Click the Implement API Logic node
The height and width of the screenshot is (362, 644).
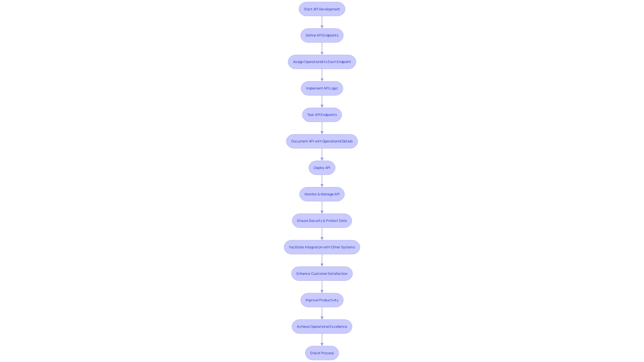(x=322, y=88)
